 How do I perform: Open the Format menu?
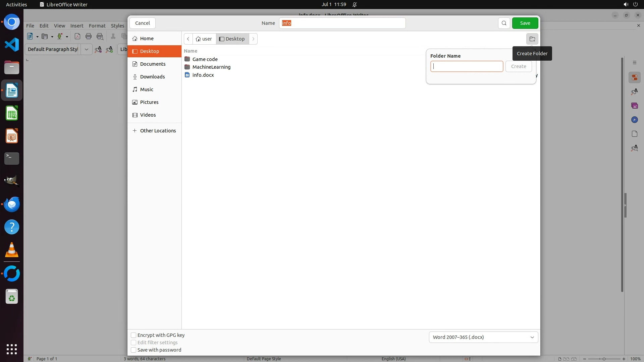97,26
